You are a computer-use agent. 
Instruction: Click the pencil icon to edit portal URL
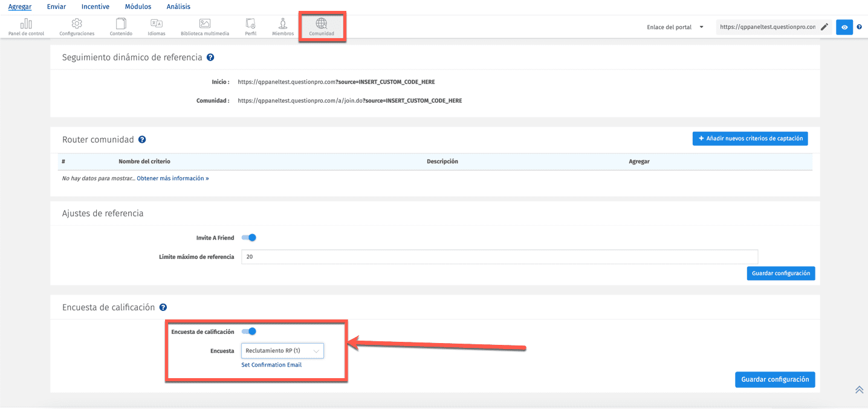click(x=824, y=27)
